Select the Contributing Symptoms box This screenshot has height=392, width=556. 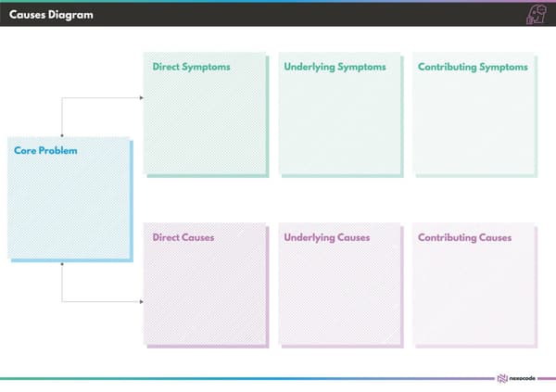474,115
